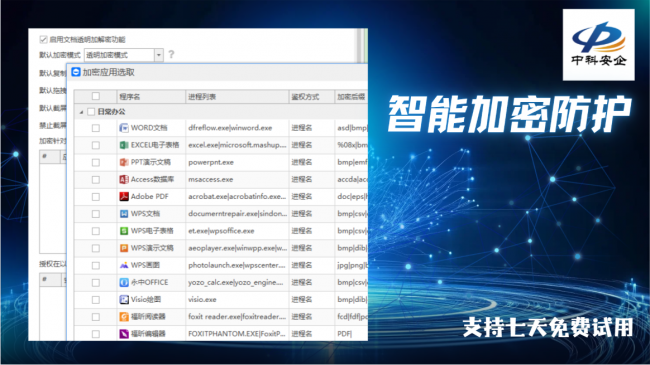Screen dimensions: 650x365
Task: Click the 鉴权方式 column header
Action: (x=311, y=97)
